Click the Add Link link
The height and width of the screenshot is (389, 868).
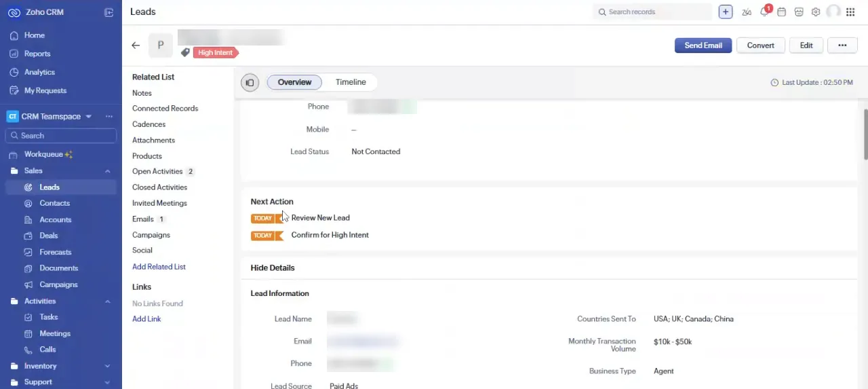146,319
